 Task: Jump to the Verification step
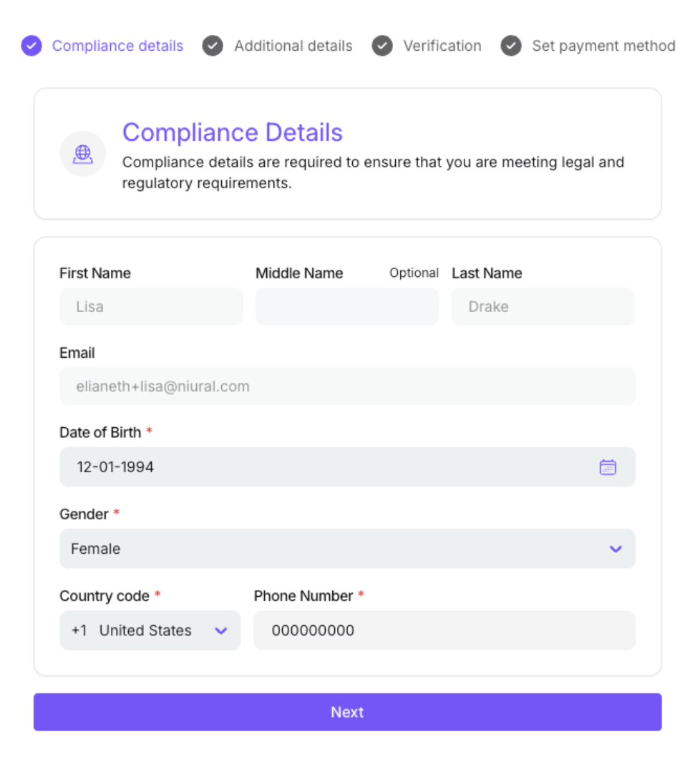[442, 47]
